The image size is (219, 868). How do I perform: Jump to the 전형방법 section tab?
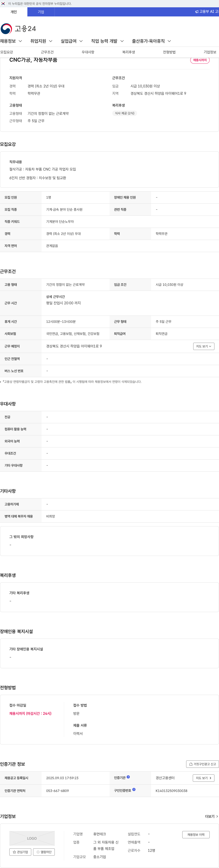point(169,52)
